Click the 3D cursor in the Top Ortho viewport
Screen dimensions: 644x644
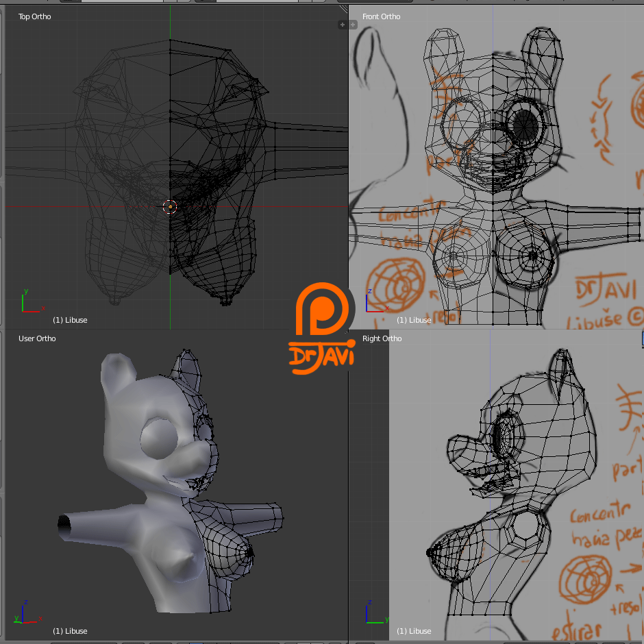point(170,207)
